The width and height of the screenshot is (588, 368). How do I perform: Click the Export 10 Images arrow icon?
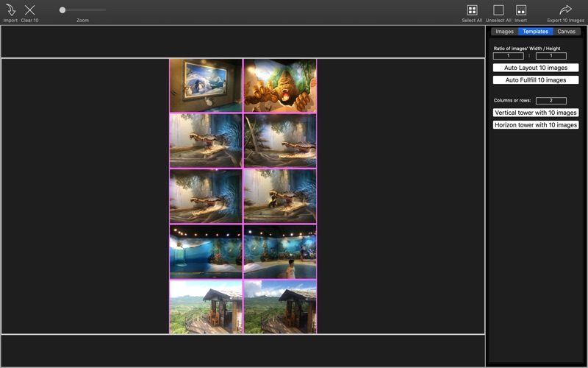[565, 10]
